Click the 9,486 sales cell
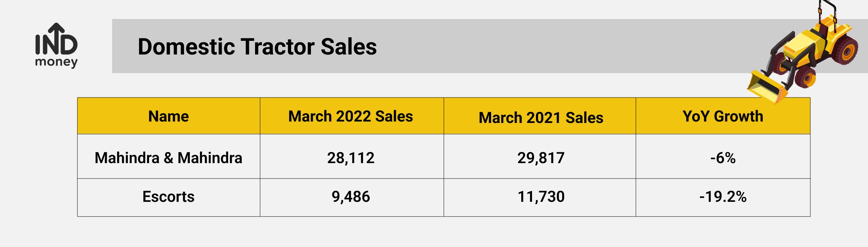The height and width of the screenshot is (247, 868). pos(351,196)
